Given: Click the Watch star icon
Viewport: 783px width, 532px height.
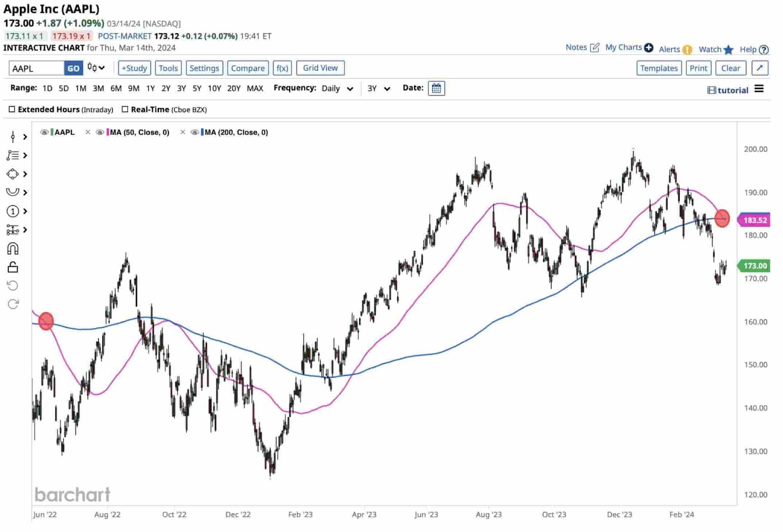Looking at the screenshot, I should click(x=729, y=49).
